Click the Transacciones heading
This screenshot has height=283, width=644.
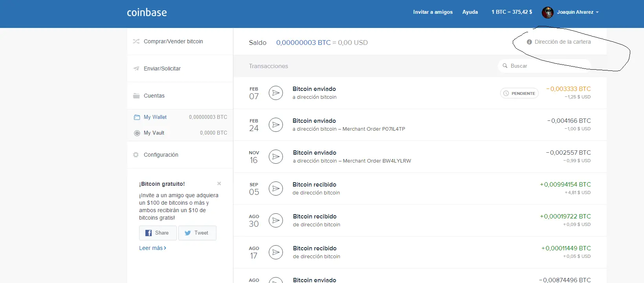pos(268,66)
